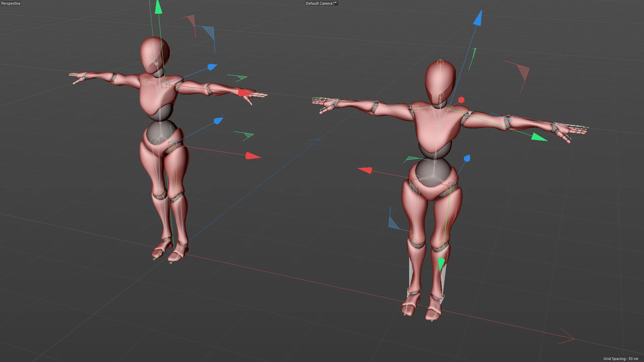
Task: Select red hexagon handle near right figure's neck
Action: click(x=461, y=100)
